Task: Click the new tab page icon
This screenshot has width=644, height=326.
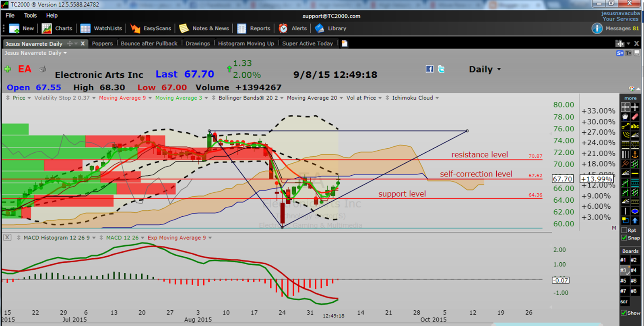Action: pyautogui.click(x=345, y=44)
